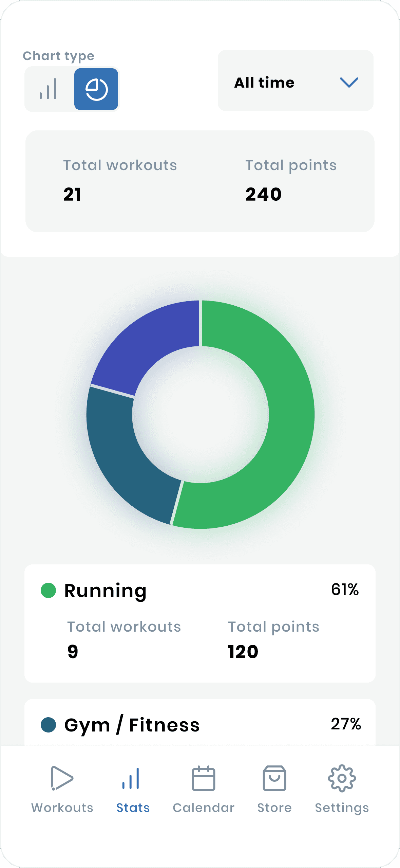Click the Calendar tab label
This screenshot has height=868, width=400.
(203, 808)
